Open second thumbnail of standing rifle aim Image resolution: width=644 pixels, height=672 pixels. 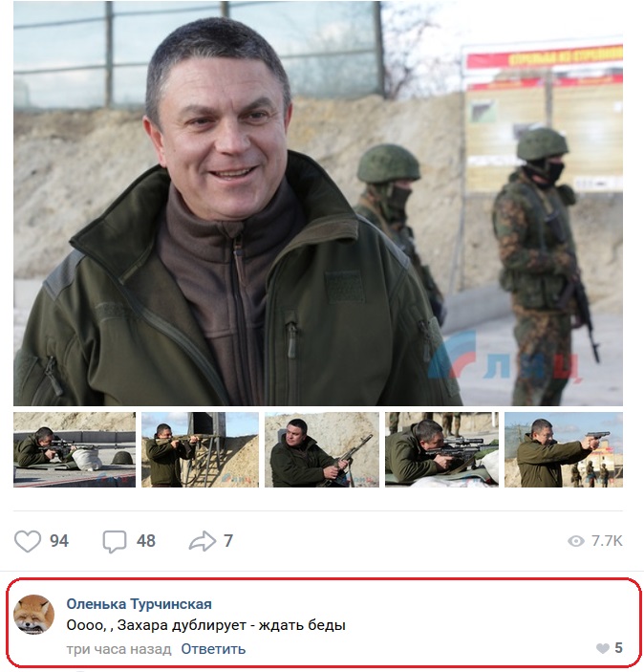[200, 449]
